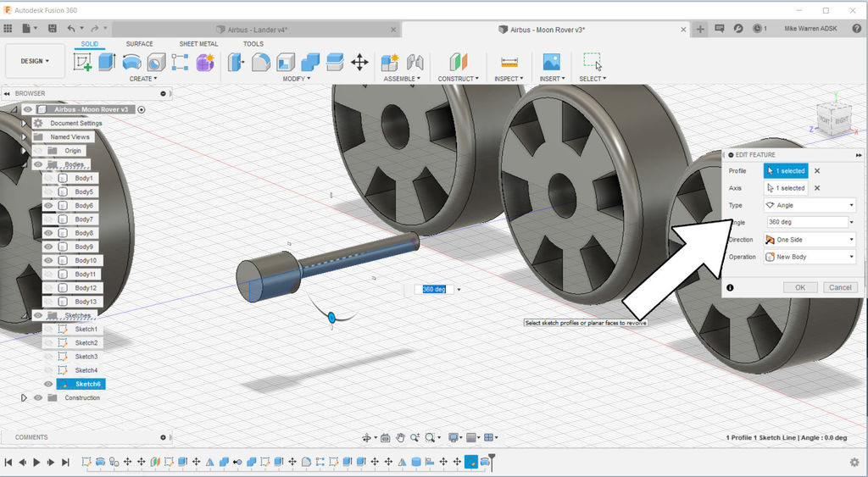Select the Measure inspect tool
The image size is (868, 477).
click(x=509, y=62)
